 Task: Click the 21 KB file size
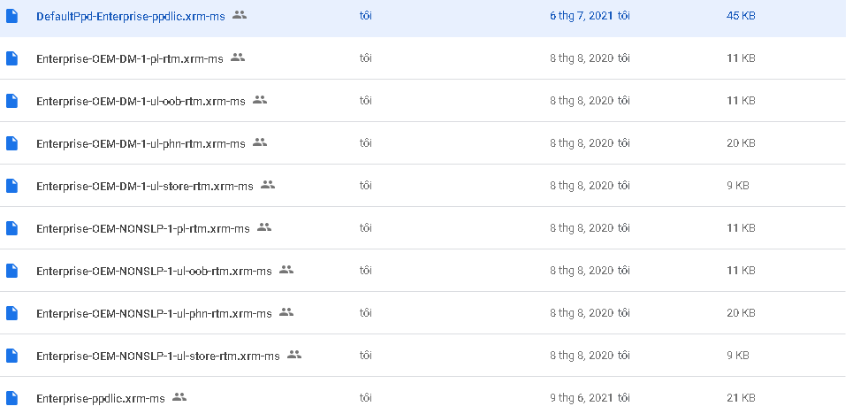741,398
